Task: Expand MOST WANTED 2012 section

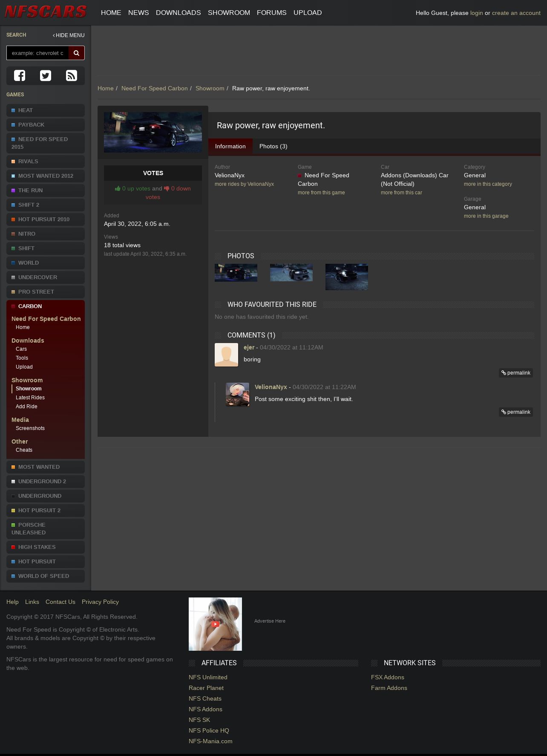Action: point(46,176)
